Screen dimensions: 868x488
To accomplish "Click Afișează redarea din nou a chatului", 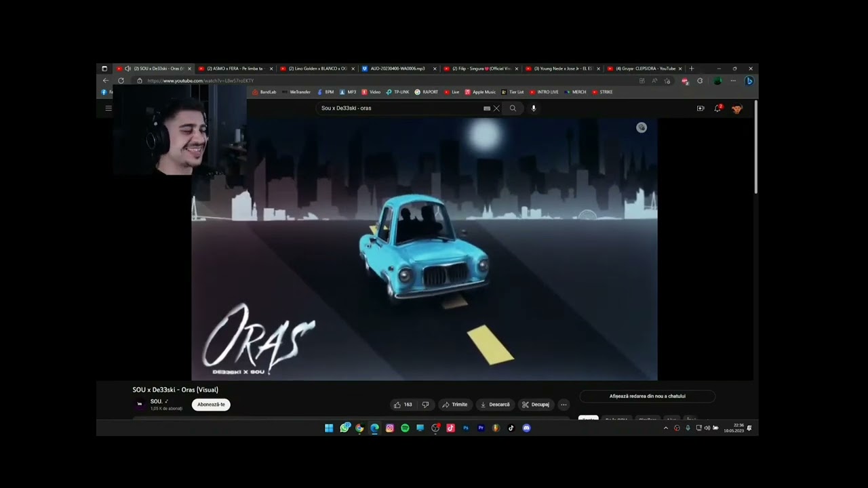I will [648, 396].
